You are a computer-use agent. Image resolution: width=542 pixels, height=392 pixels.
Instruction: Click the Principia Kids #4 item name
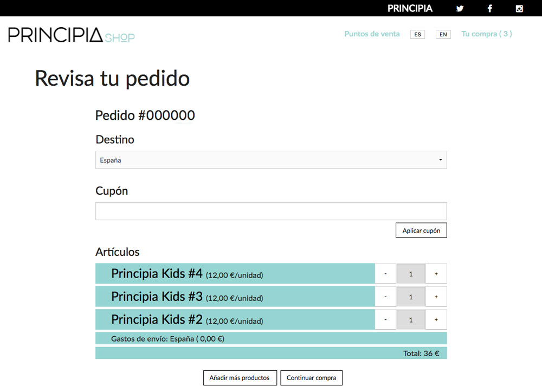pyautogui.click(x=157, y=273)
